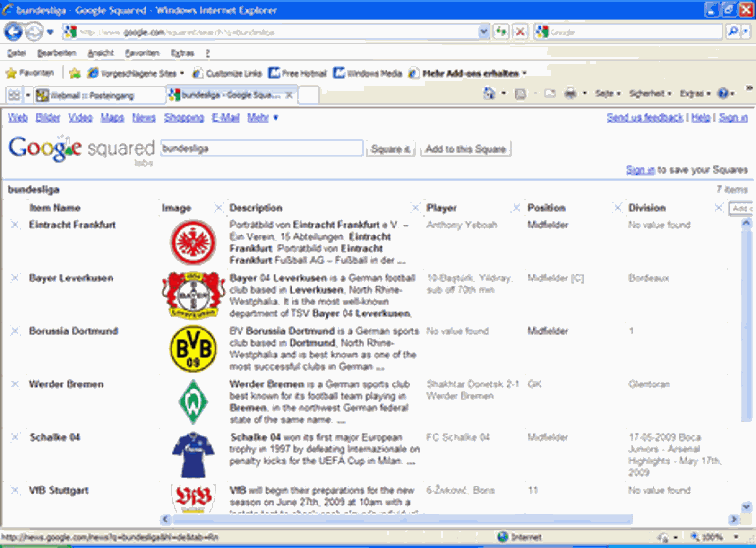This screenshot has height=548, width=756.
Task: Remove the Division column with its X
Action: click(718, 208)
